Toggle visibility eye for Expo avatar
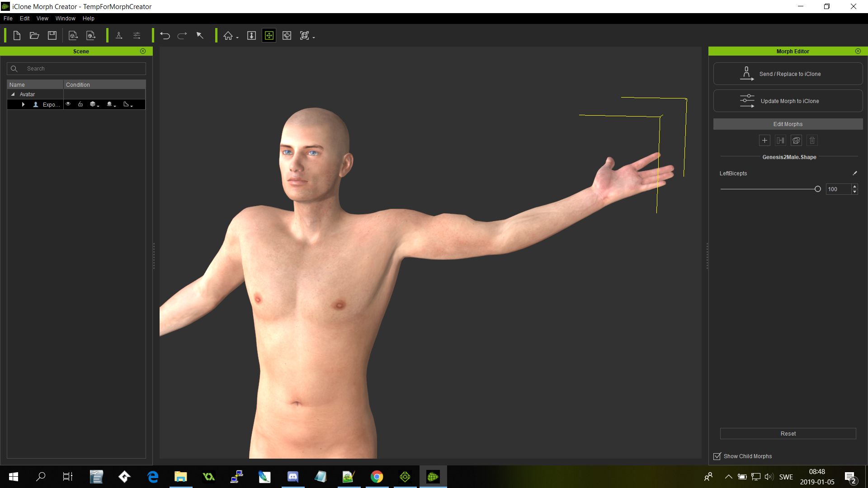This screenshot has width=868, height=488. click(68, 104)
